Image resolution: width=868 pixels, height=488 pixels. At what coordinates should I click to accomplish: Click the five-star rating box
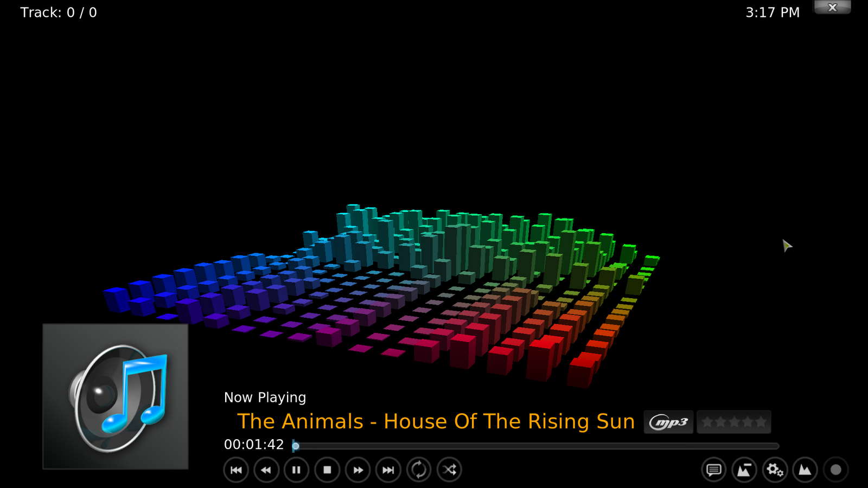point(734,422)
